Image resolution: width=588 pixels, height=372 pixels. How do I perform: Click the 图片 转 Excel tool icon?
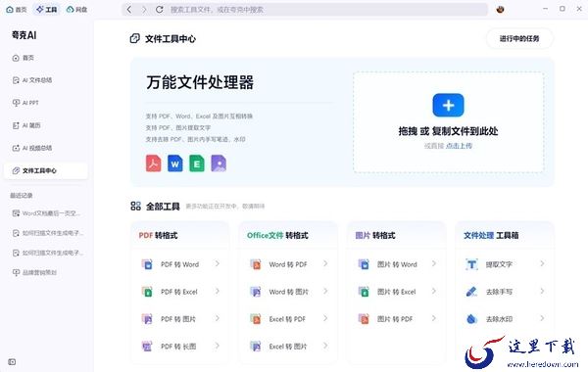[364, 292]
